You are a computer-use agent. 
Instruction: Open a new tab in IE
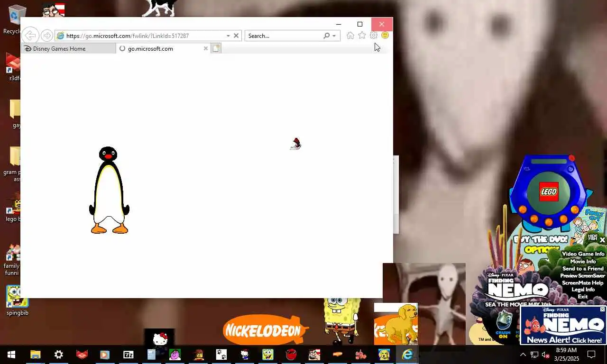[216, 48]
